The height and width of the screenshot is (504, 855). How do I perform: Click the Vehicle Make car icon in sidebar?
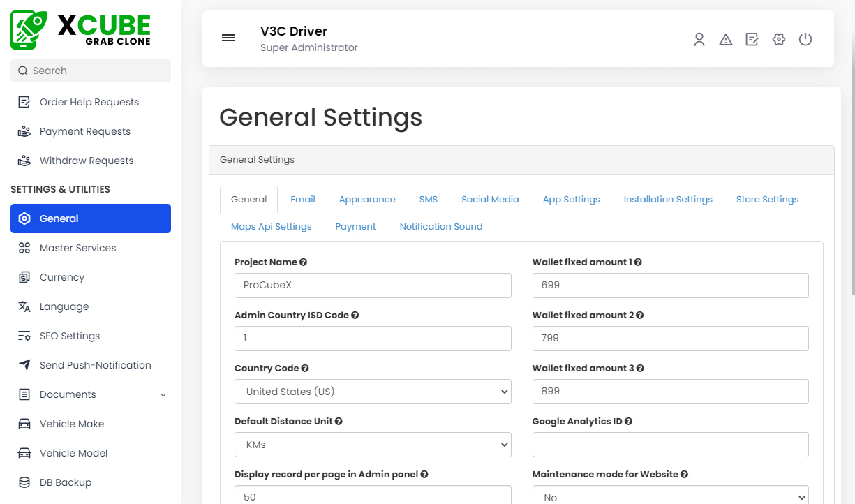click(x=23, y=424)
